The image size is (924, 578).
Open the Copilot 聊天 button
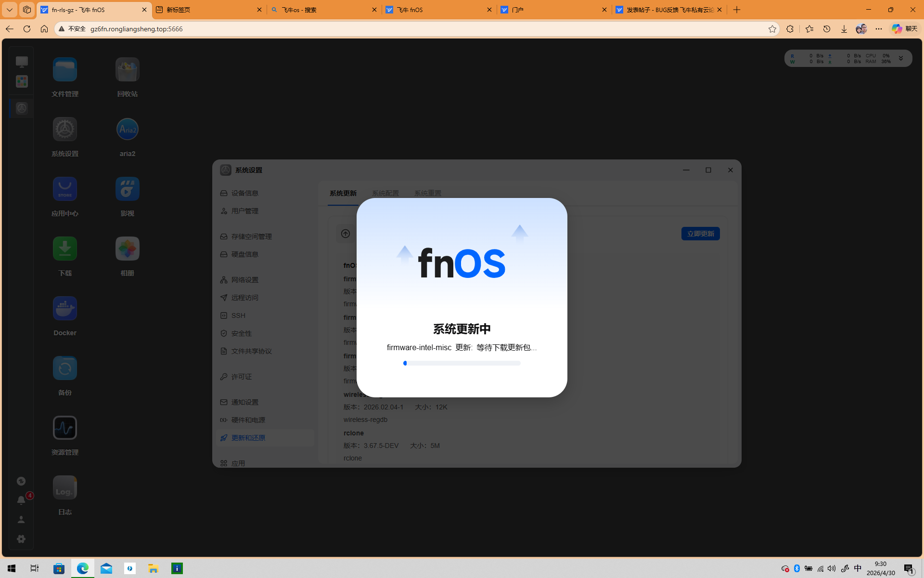[905, 29]
